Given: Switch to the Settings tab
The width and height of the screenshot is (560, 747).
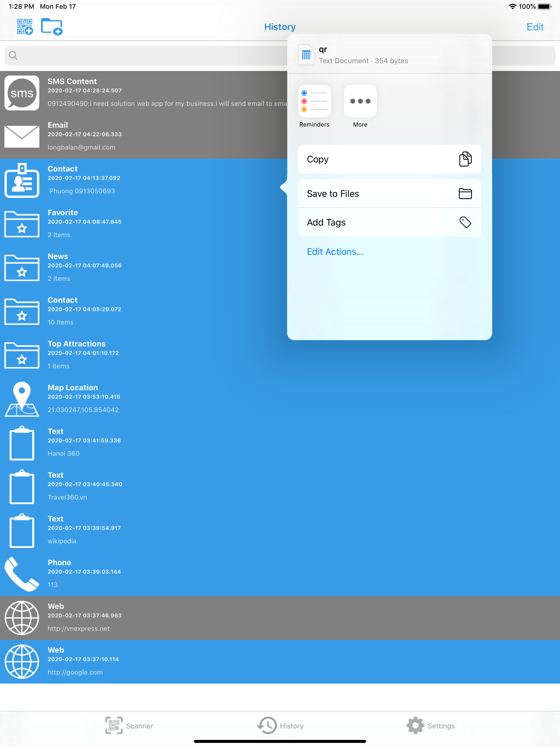Looking at the screenshot, I should click(x=431, y=725).
